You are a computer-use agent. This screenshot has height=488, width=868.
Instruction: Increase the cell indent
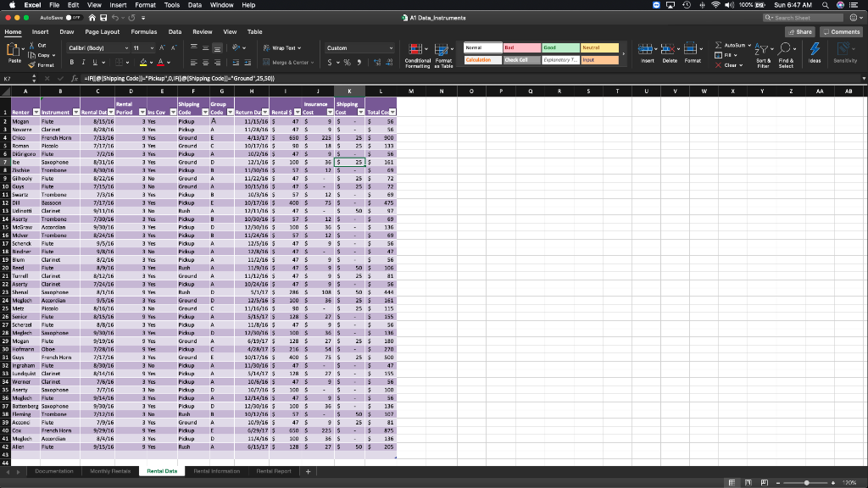coord(248,63)
